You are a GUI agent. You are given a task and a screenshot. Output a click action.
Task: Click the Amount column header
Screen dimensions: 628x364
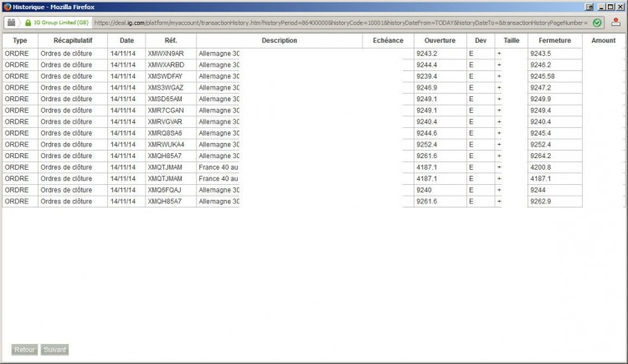pyautogui.click(x=603, y=40)
